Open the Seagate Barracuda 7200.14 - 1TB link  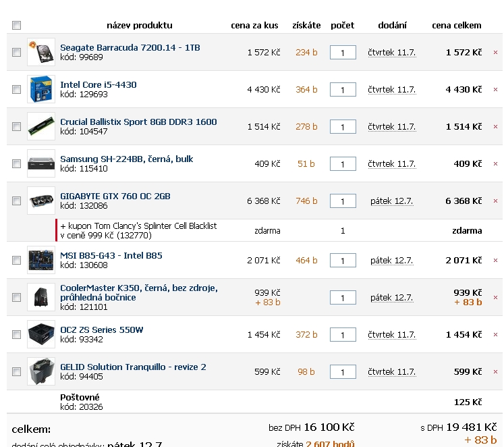click(130, 48)
